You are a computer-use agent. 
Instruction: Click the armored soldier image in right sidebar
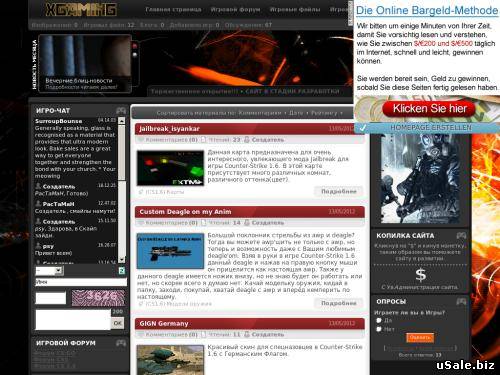click(420, 179)
